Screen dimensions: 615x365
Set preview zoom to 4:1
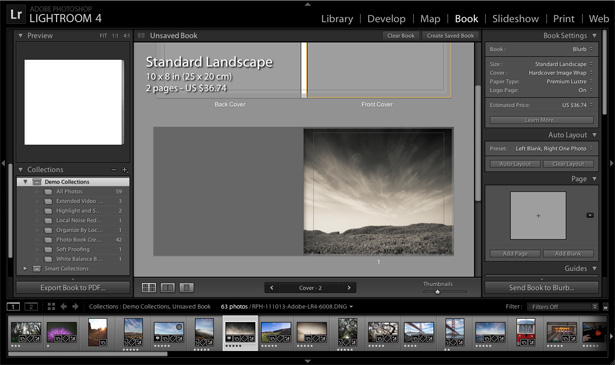pyautogui.click(x=126, y=36)
